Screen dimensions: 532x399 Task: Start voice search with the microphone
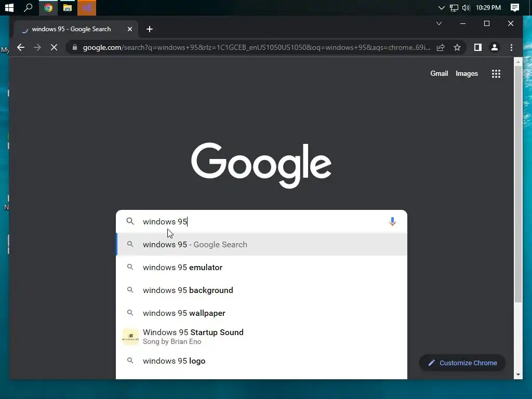tap(392, 221)
